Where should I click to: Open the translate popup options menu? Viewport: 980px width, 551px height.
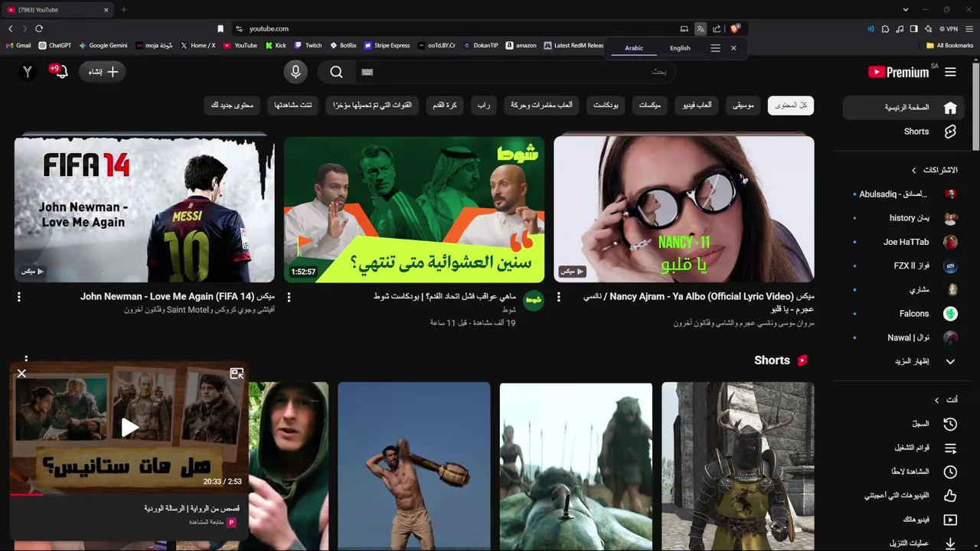(715, 47)
